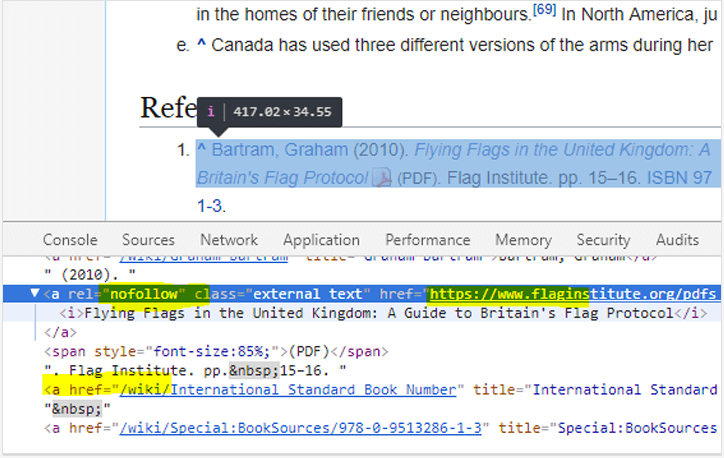Click the caret backlink in note e
Screen dimensions: 724x458
coord(201,46)
